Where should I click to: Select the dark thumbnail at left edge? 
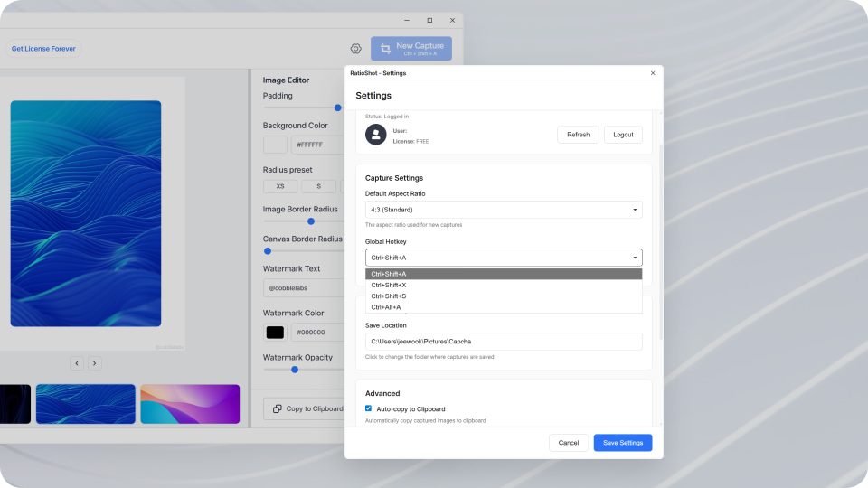pyautogui.click(x=15, y=404)
